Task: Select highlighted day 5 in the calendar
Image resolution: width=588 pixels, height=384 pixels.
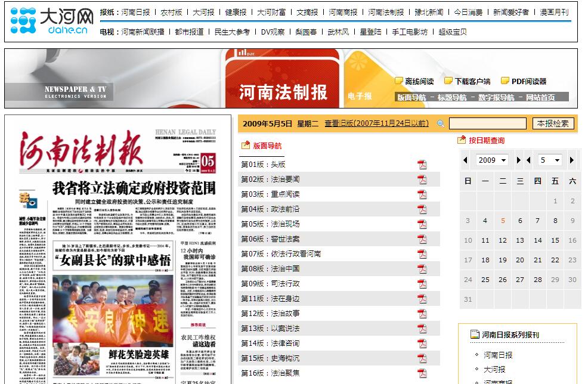Action: [x=503, y=221]
